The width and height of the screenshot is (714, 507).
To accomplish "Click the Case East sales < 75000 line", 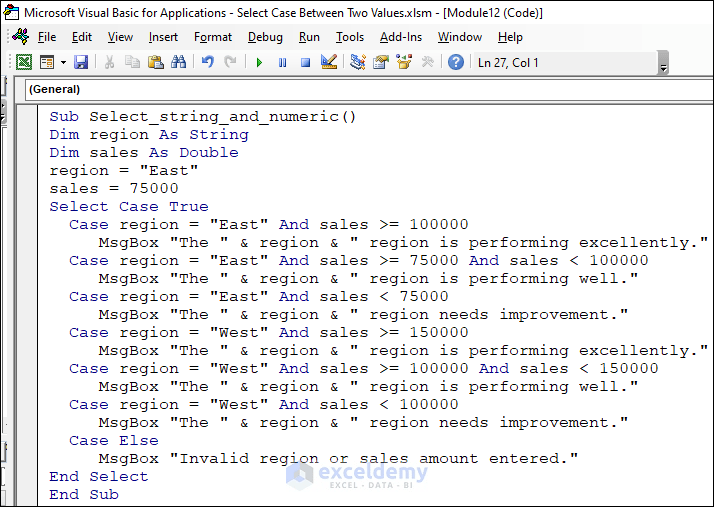I will (259, 297).
